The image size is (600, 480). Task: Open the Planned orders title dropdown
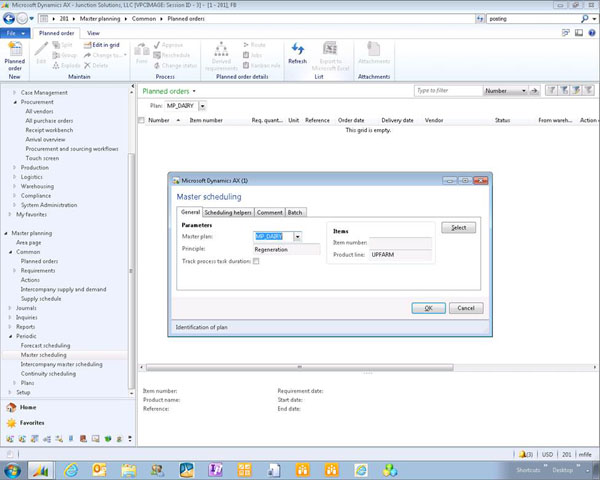[x=194, y=91]
